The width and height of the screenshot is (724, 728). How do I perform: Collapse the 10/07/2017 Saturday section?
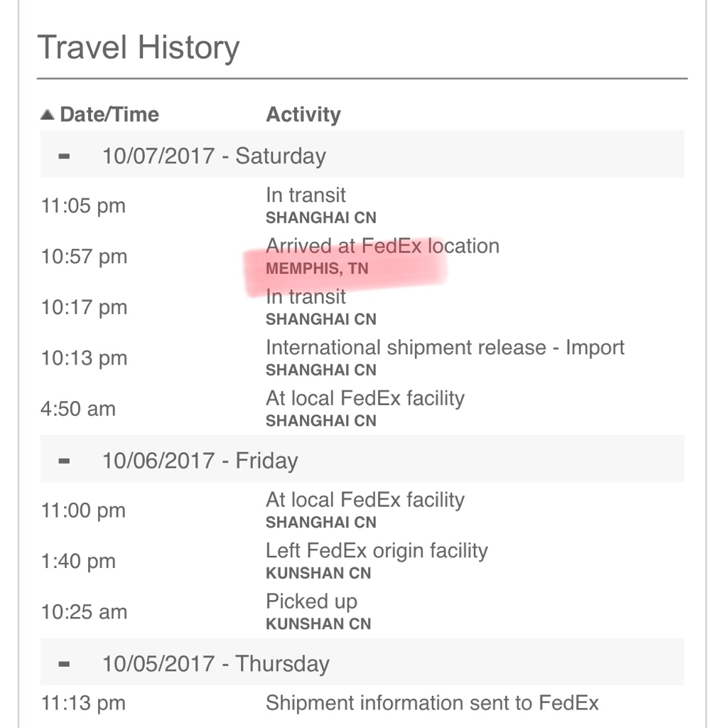[x=64, y=156]
